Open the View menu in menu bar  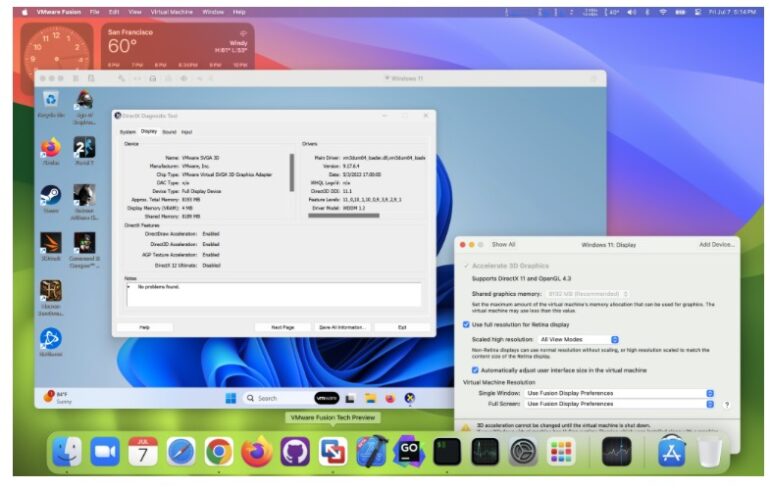tap(135, 12)
